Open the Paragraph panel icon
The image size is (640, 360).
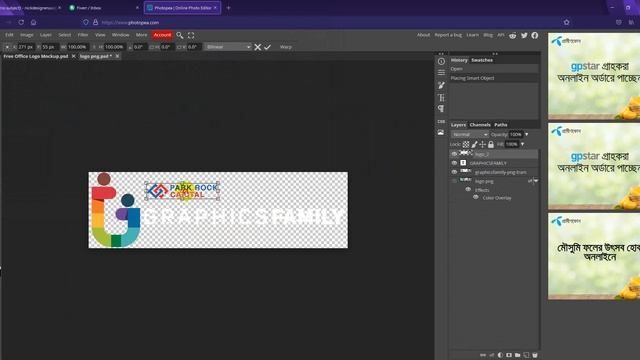pyautogui.click(x=441, y=109)
